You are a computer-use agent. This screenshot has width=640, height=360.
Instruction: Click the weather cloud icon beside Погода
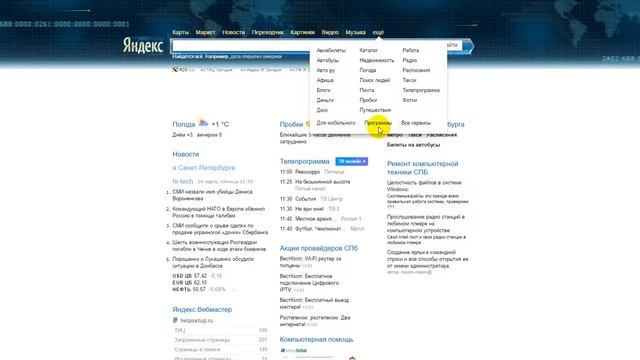coord(203,122)
